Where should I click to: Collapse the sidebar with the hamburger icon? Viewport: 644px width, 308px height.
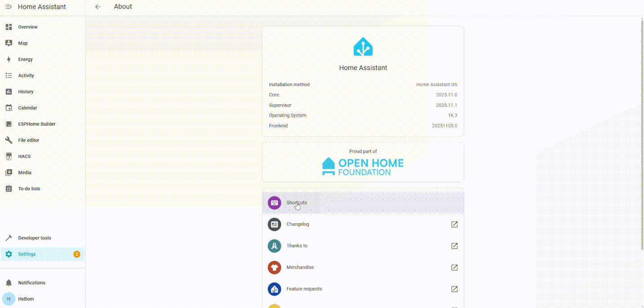coord(9,7)
